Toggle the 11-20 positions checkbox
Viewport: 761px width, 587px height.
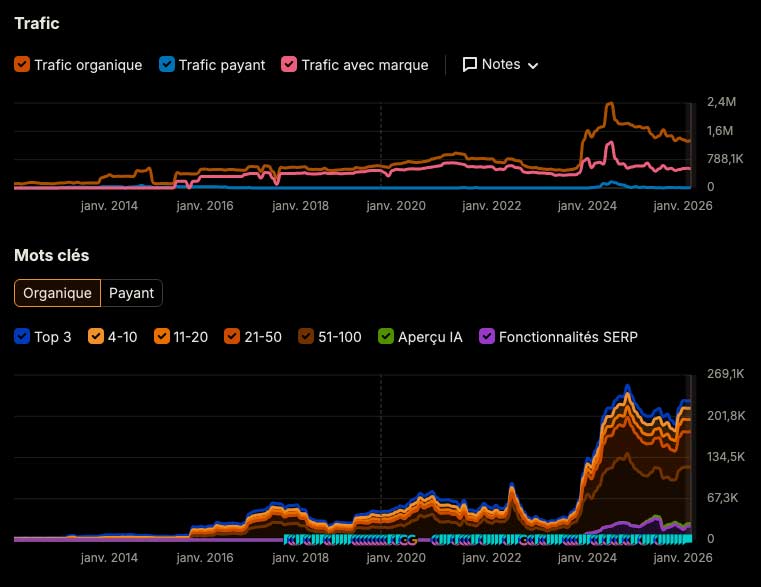(162, 336)
